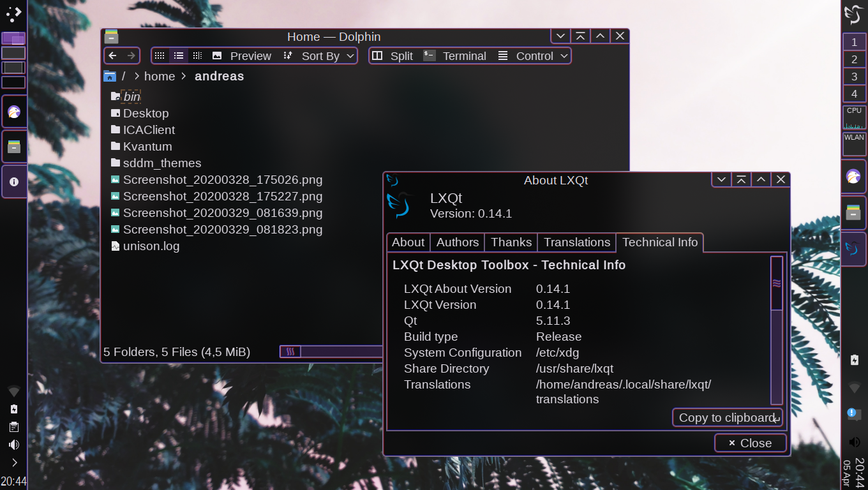Viewport: 868px width, 490px height.
Task: Click the 'home' breadcrumb segment
Action: click(x=160, y=76)
